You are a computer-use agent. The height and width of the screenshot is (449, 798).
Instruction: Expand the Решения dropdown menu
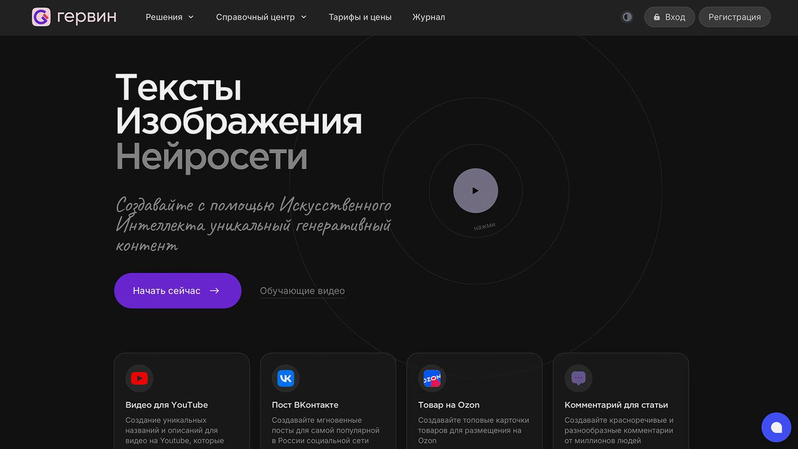point(169,17)
